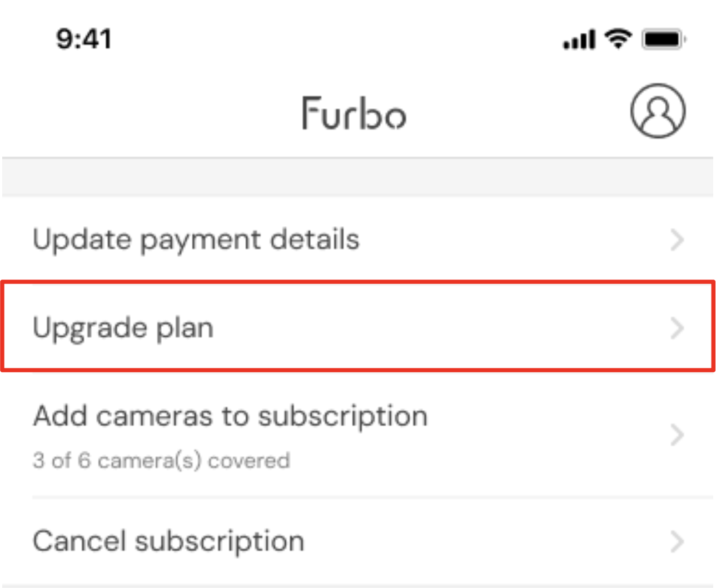Click the 9:41 clock in status bar
This screenshot has width=716, height=588.
[x=84, y=39]
